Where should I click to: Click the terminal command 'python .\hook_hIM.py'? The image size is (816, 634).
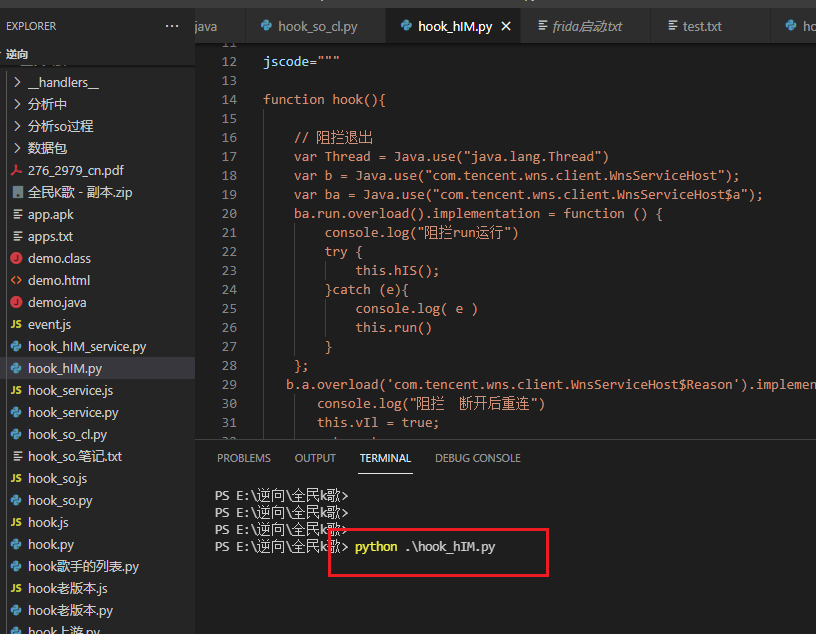[x=425, y=547]
